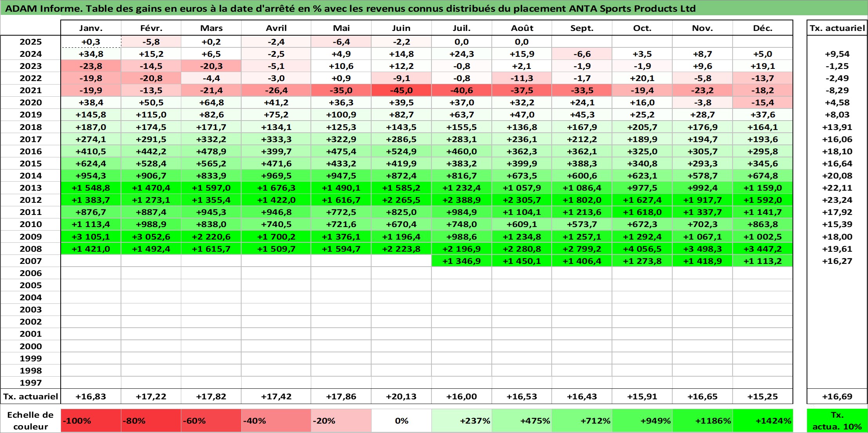Select the +20,13 June actuarial rate
This screenshot has height=433, width=868.
coord(401,396)
